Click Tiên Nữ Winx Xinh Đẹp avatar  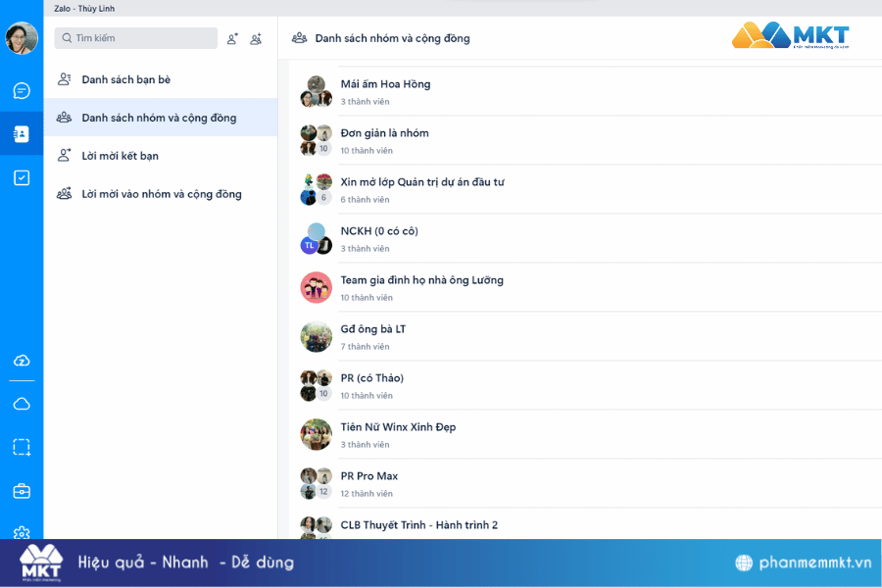317,434
